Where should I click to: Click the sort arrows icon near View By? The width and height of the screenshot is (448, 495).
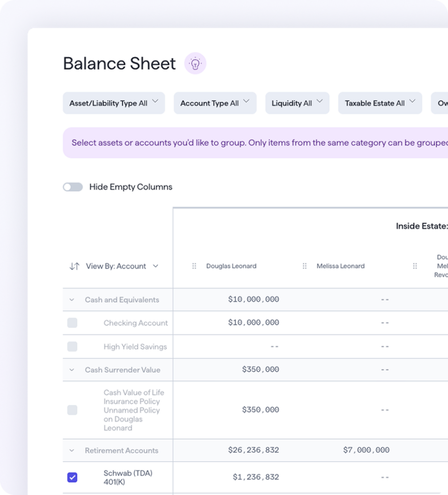[74, 266]
